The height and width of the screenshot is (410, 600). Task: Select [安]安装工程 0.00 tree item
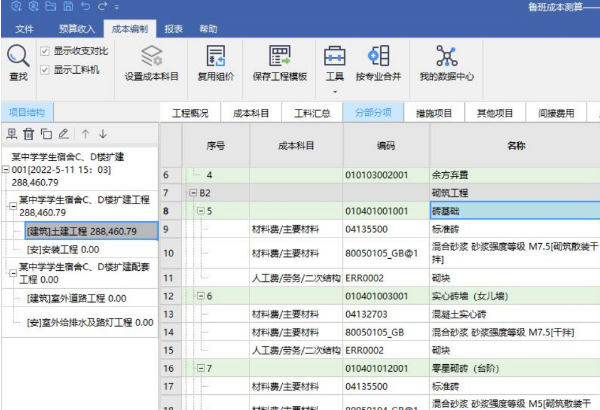point(63,250)
